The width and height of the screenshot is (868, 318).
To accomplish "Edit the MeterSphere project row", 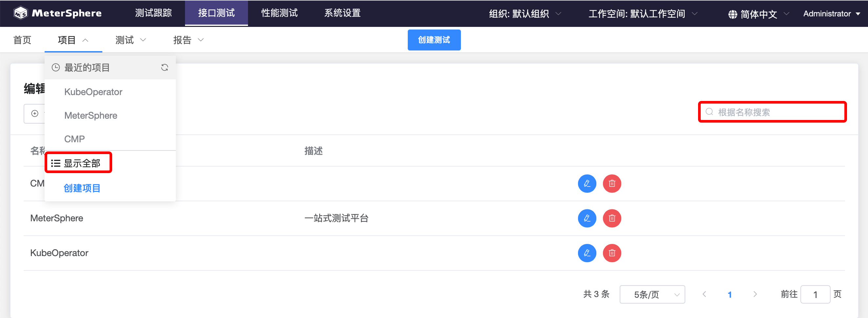I will (587, 218).
